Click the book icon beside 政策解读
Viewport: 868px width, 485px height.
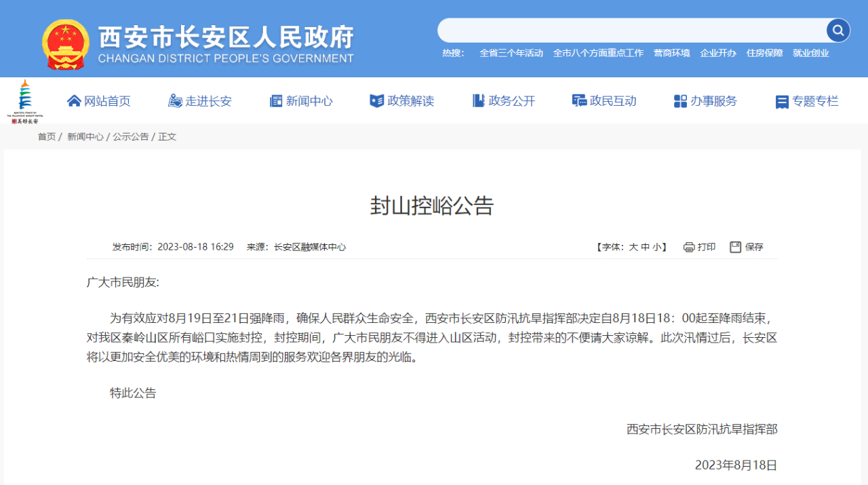pos(376,101)
